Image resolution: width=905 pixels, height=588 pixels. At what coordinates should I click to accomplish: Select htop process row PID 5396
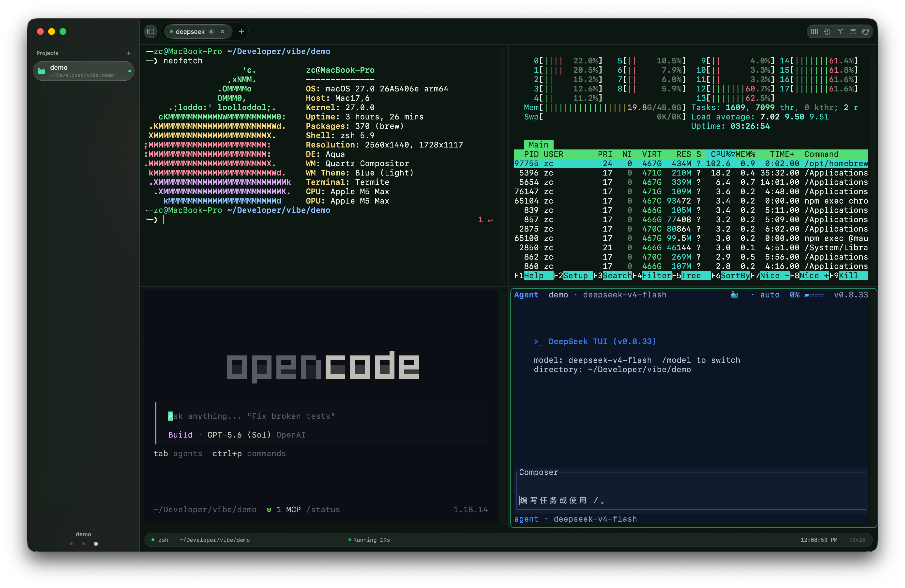point(691,173)
